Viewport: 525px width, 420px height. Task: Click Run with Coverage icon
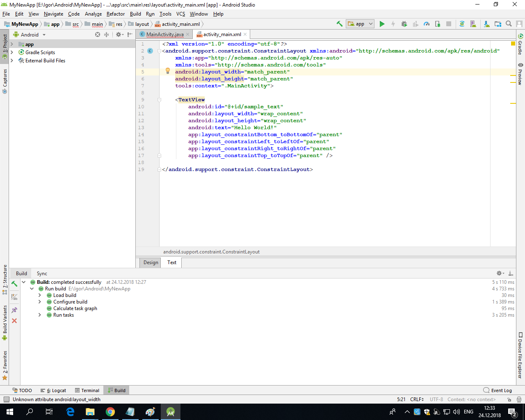pos(415,24)
